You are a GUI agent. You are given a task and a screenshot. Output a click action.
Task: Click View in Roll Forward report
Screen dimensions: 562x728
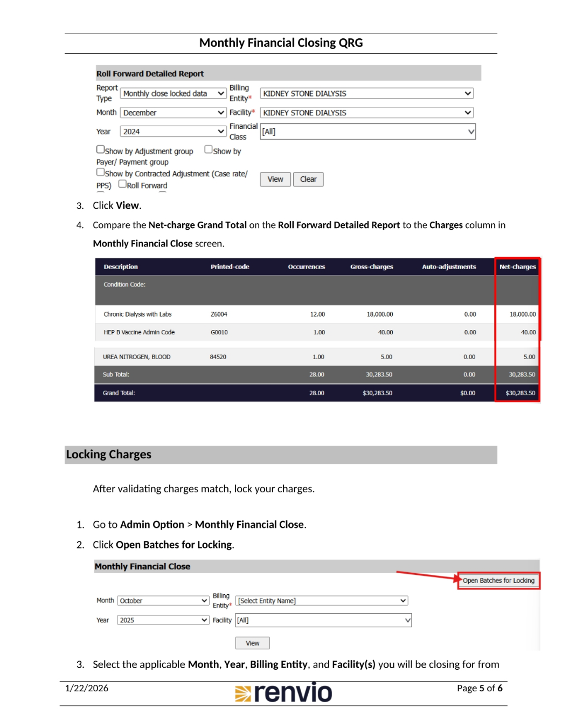275,179
